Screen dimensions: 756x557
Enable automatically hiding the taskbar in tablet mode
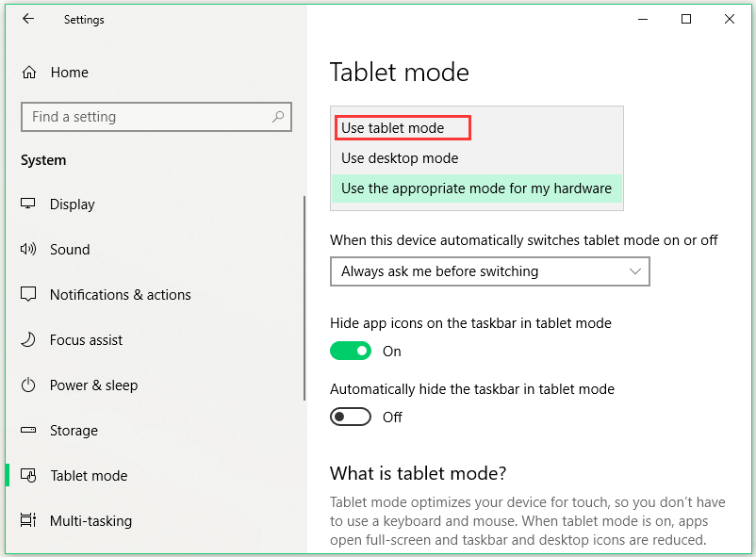(351, 417)
